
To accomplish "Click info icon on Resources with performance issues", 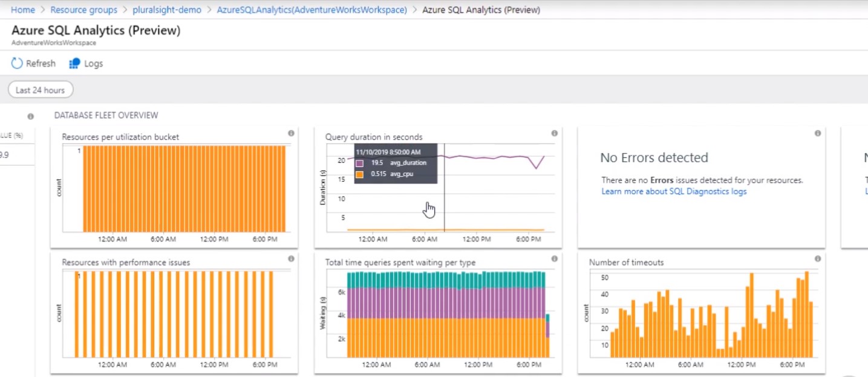I will 291,259.
